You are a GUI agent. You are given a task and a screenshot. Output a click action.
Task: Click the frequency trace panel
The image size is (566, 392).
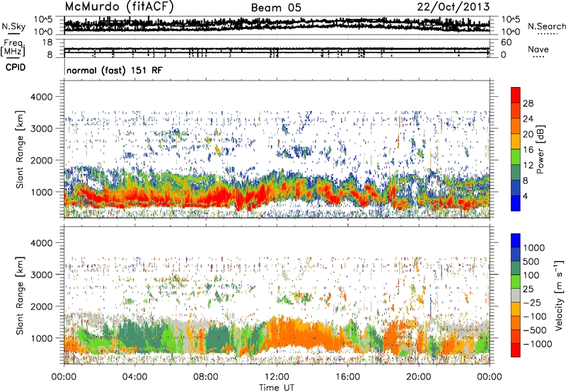[277, 48]
